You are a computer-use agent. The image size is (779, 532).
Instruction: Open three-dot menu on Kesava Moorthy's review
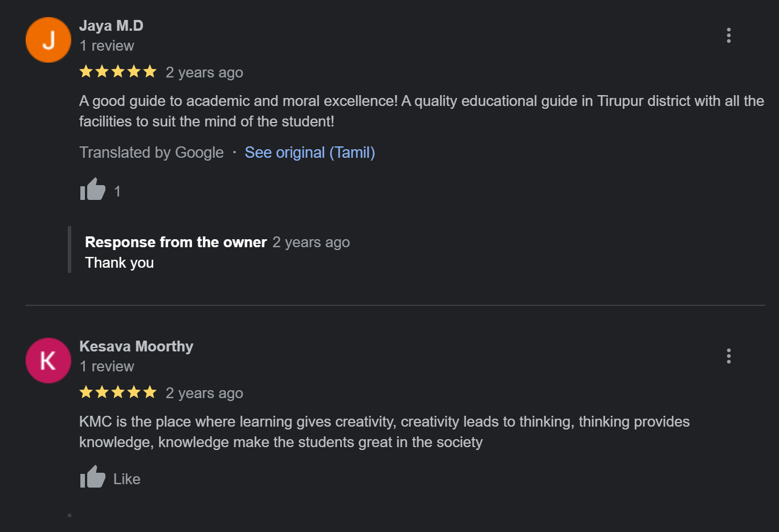728,356
